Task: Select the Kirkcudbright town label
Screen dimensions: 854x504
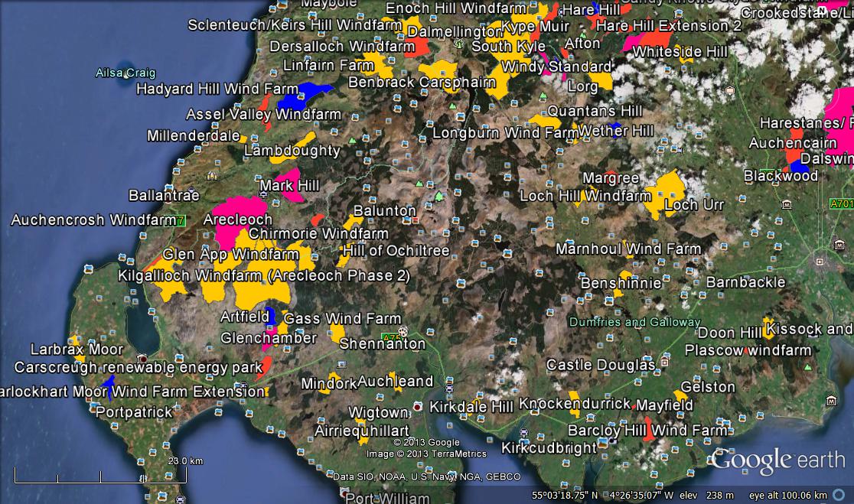Action: tap(548, 448)
